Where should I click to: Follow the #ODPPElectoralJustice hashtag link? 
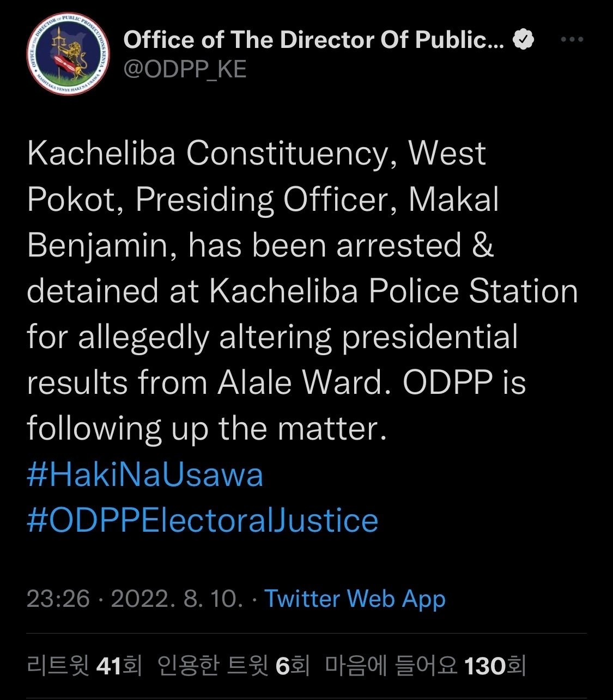click(202, 520)
